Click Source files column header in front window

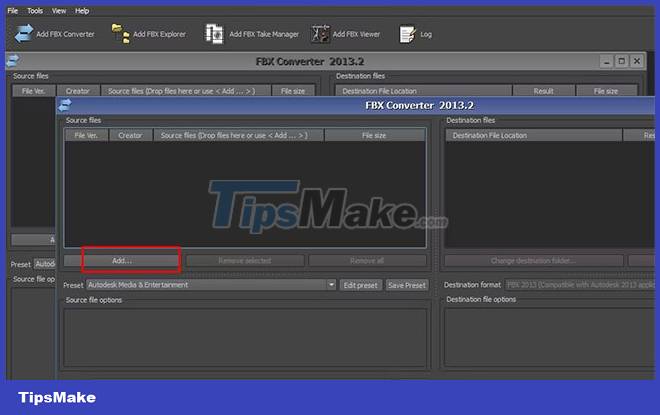pos(238,136)
